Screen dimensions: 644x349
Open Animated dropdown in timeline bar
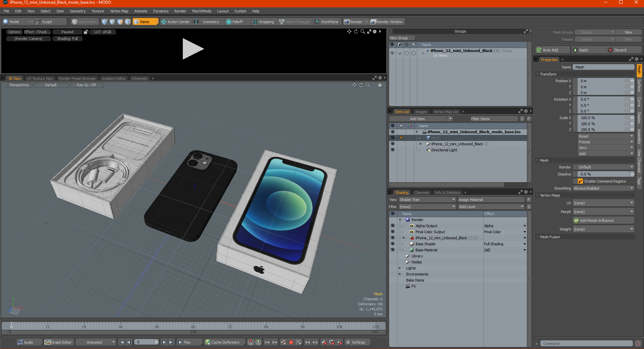pyautogui.click(x=96, y=342)
